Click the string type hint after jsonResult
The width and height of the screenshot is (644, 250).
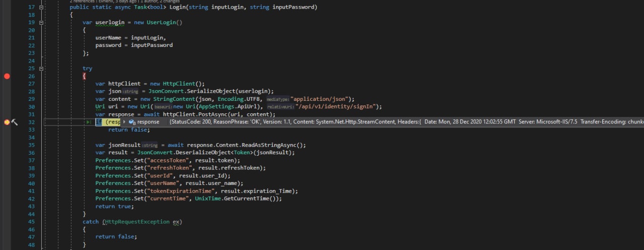pos(150,145)
